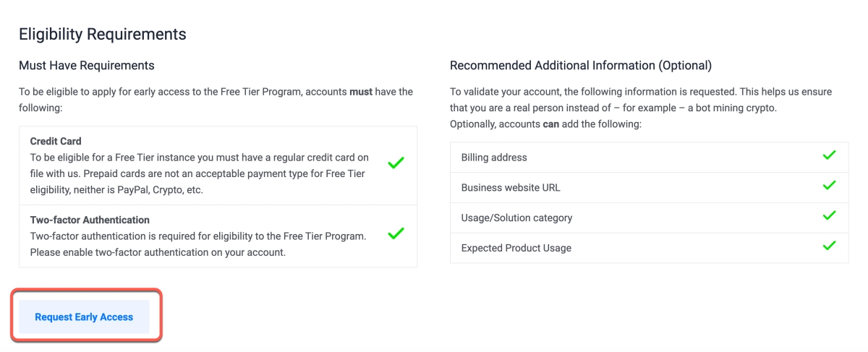Click the checkmark next to Billing address
The width and height of the screenshot is (868, 352).
tap(829, 155)
